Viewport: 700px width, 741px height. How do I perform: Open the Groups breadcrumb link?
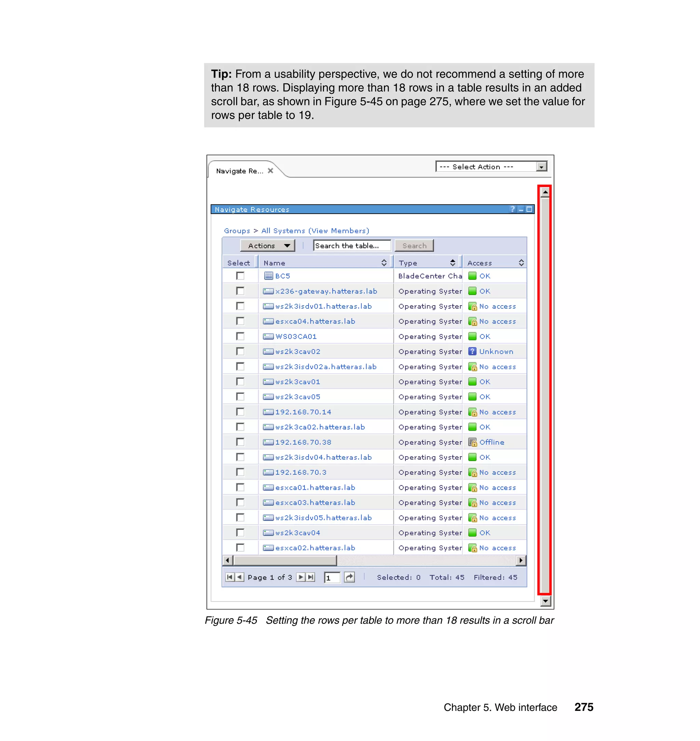pyautogui.click(x=237, y=231)
